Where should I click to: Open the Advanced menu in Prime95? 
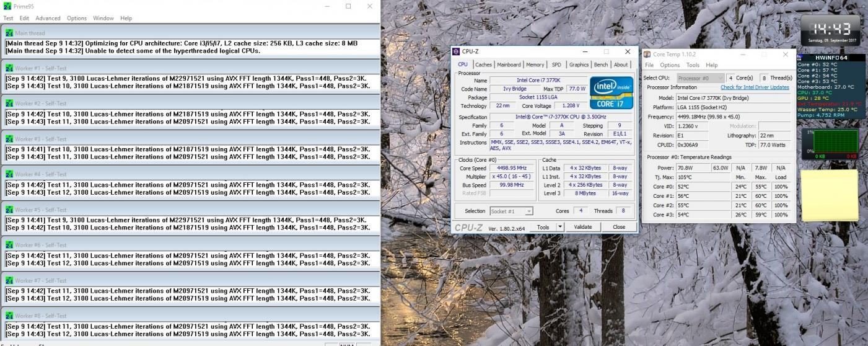(48, 18)
